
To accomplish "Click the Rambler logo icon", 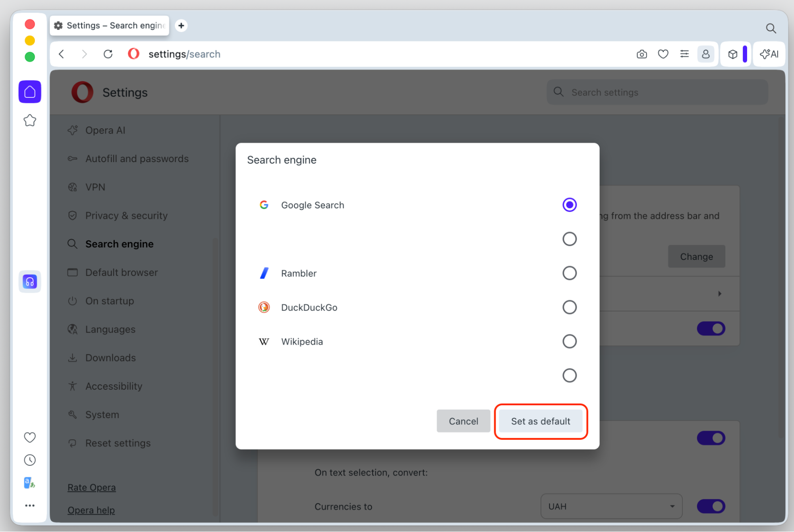I will [x=264, y=273].
